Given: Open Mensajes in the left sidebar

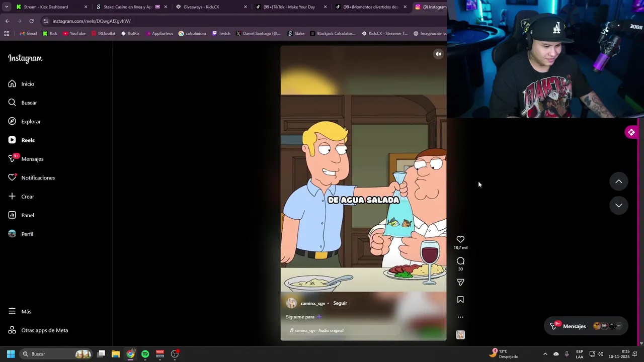Looking at the screenshot, I should tap(26, 159).
